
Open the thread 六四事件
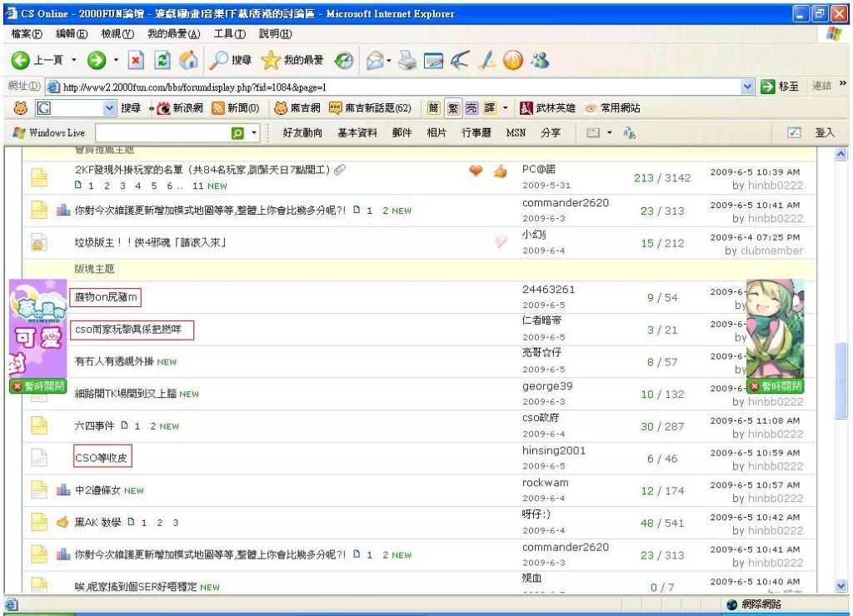coord(94,425)
